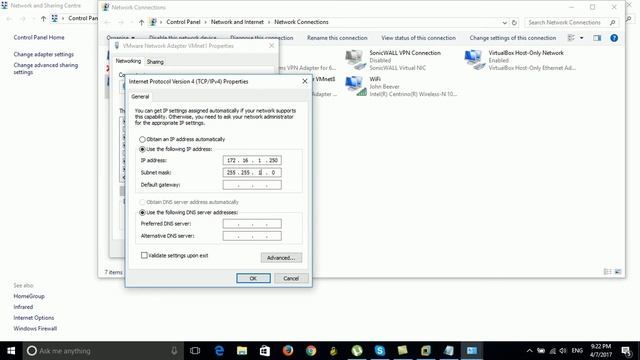Click the Default gateway field
The height and width of the screenshot is (360, 640).
tap(252, 185)
